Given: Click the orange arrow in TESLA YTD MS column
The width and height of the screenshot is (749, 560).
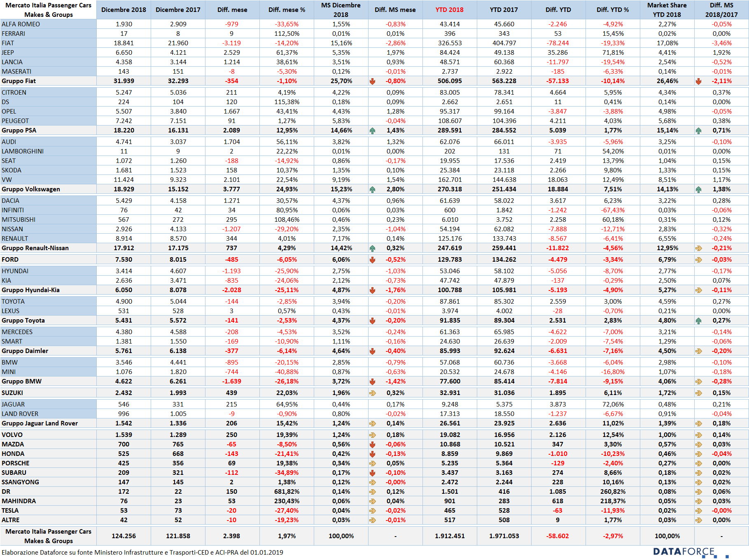Looking at the screenshot, I should pos(698,511).
